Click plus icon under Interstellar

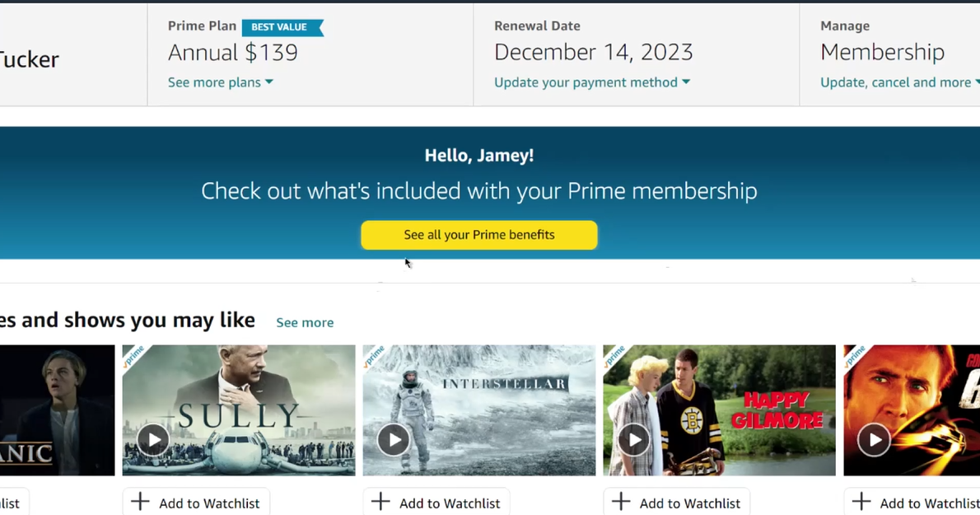[380, 502]
